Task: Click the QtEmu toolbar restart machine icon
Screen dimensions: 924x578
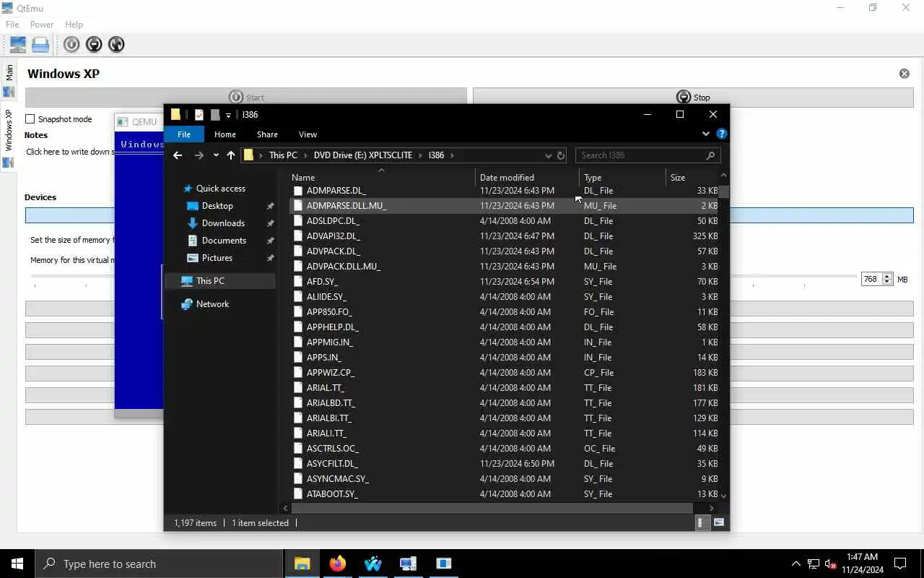Action: tap(116, 45)
